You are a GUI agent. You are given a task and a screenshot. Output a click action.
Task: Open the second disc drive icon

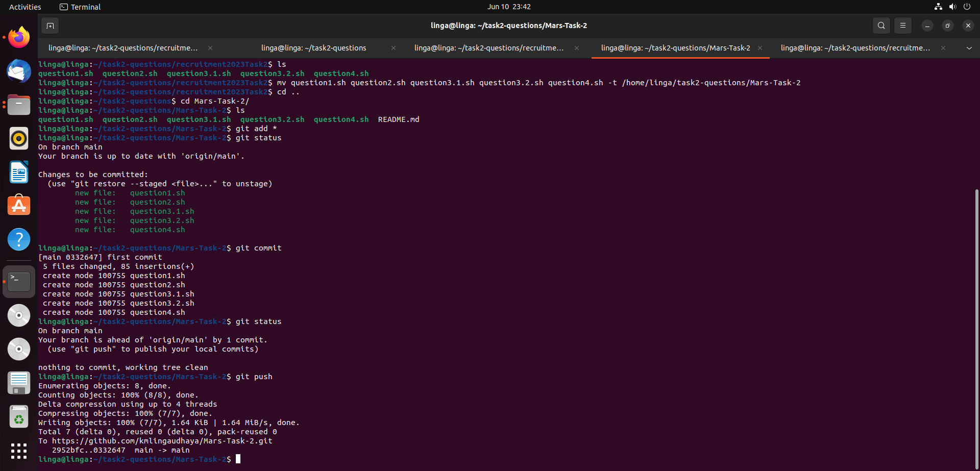[19, 349]
